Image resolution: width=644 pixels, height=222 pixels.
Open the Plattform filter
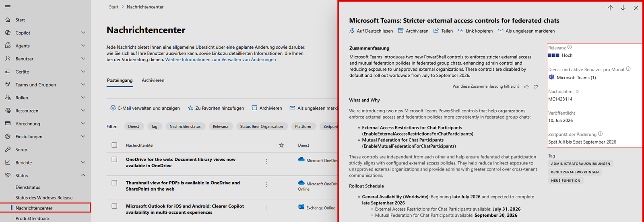tap(303, 126)
